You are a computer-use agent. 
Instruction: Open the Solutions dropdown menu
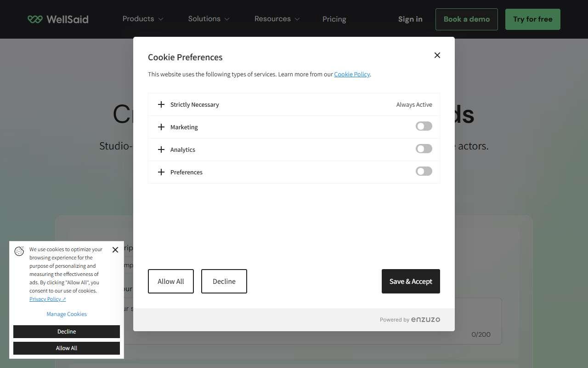click(209, 19)
